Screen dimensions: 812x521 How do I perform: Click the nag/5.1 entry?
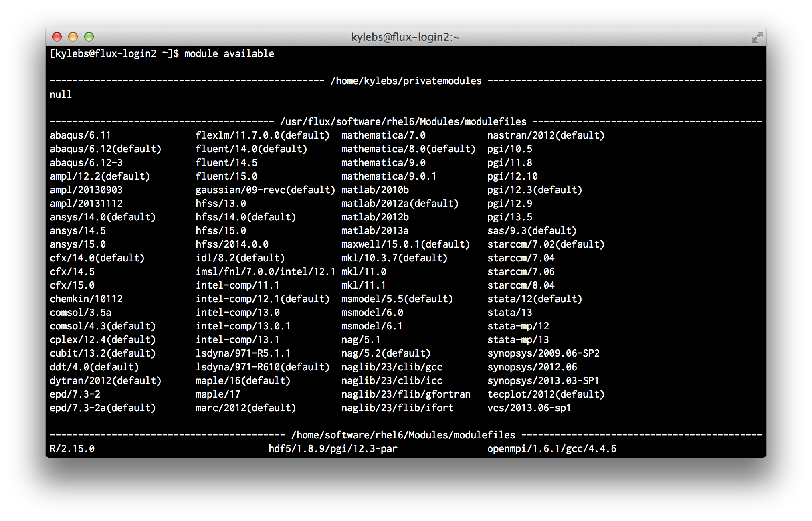(361, 339)
